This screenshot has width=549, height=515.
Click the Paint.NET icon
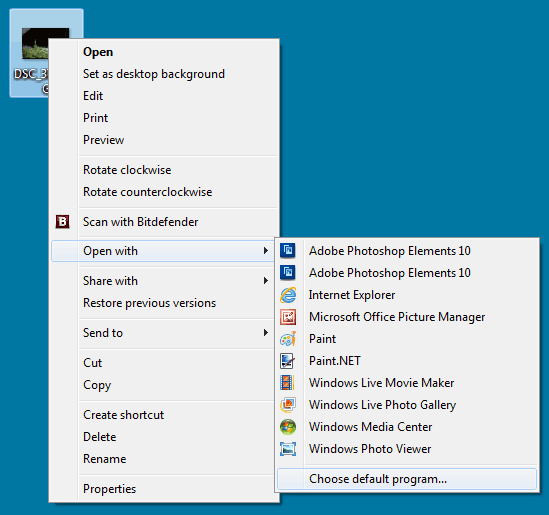(x=287, y=361)
